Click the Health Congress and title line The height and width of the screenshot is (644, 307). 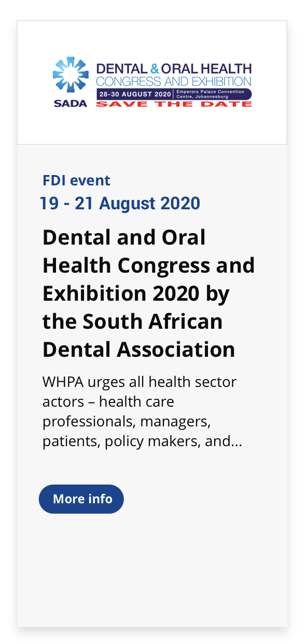tap(148, 265)
